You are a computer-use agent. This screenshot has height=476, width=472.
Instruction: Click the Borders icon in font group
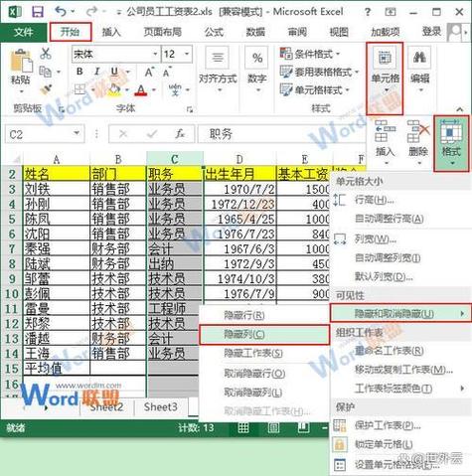[79, 89]
